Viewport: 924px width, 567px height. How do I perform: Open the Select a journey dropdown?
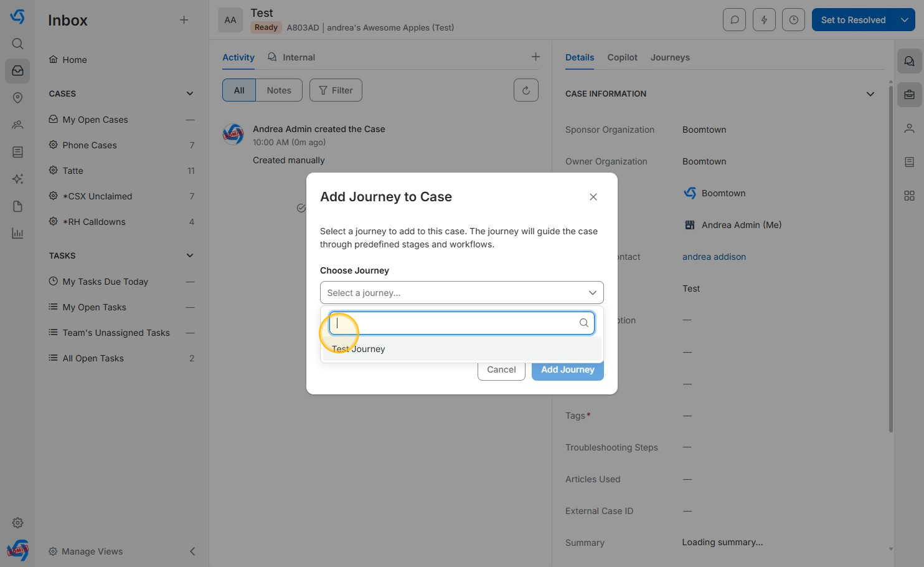(461, 293)
